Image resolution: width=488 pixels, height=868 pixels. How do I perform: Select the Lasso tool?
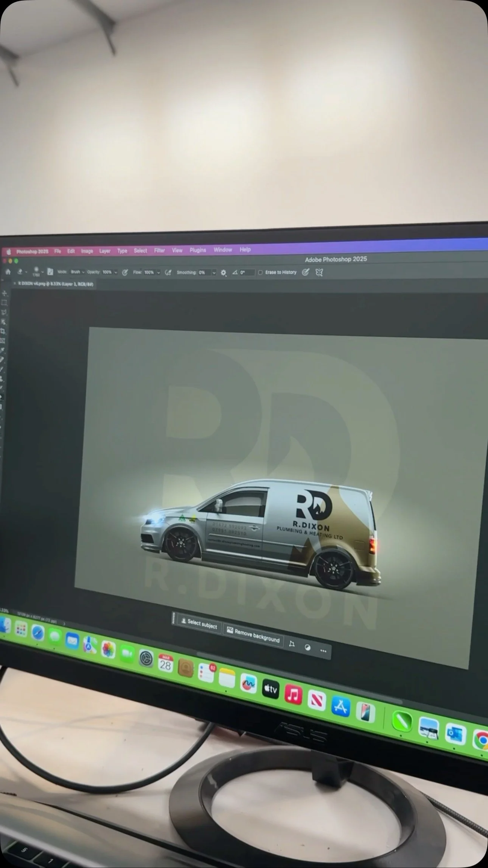4,312
